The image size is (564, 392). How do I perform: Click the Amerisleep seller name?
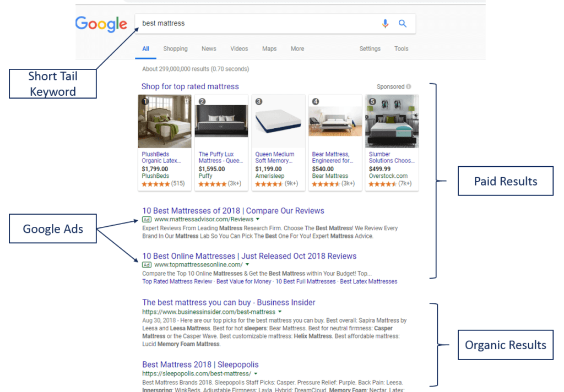(270, 176)
